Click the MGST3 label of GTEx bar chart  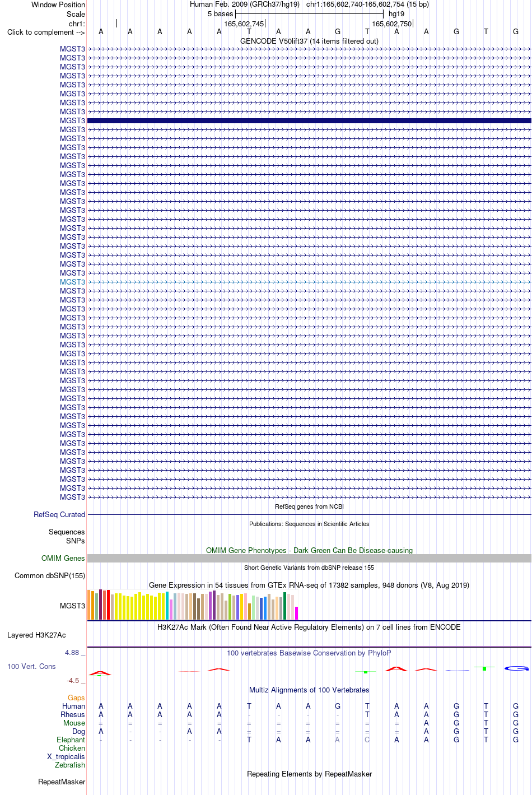[x=73, y=606]
